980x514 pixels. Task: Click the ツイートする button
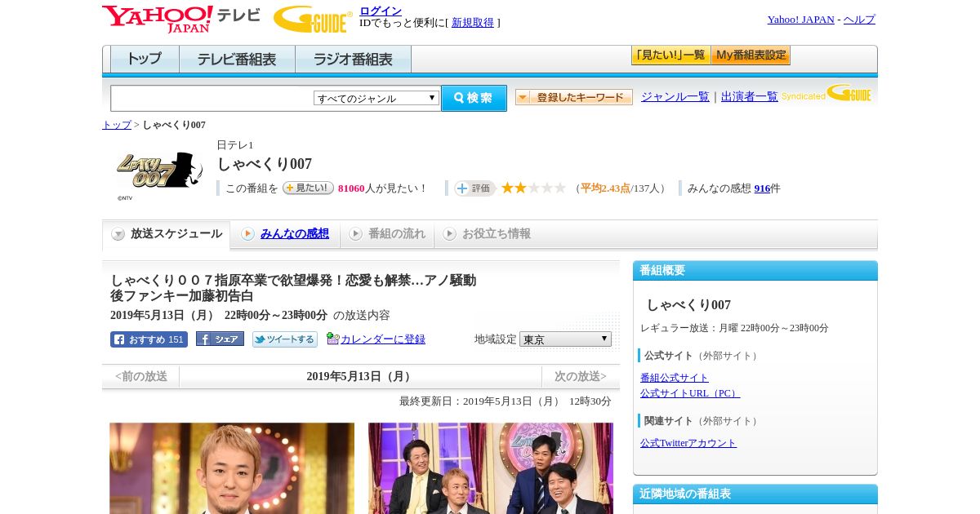click(x=285, y=339)
